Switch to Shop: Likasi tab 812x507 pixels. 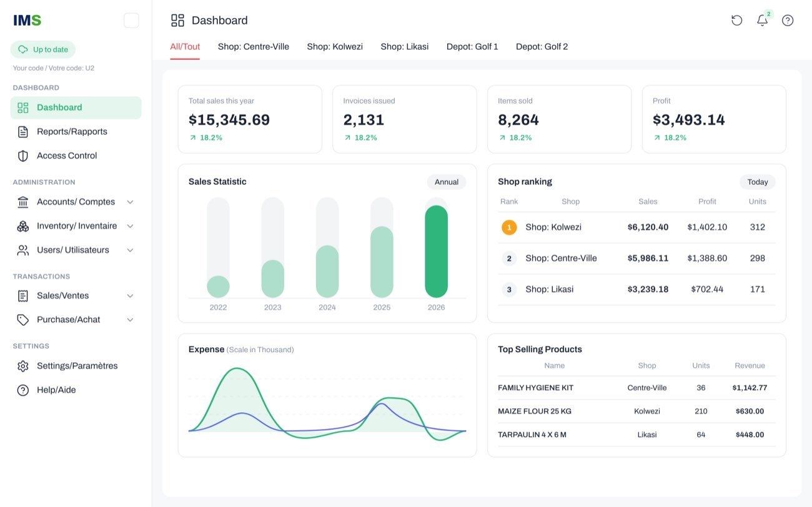[405, 47]
